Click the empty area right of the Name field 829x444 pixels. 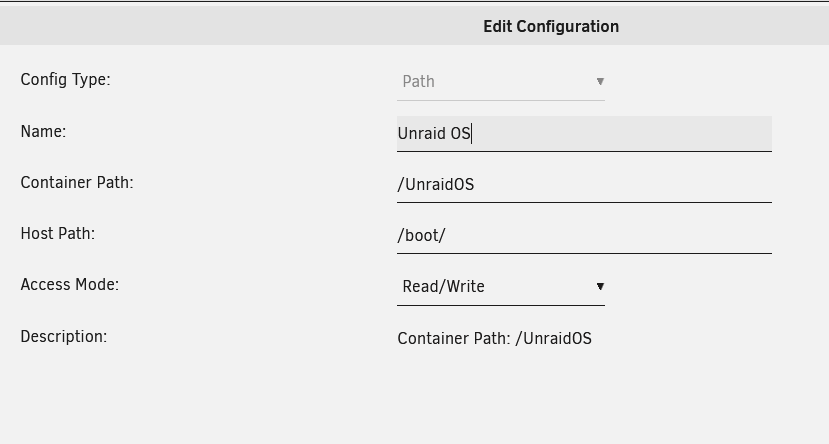tap(799, 134)
